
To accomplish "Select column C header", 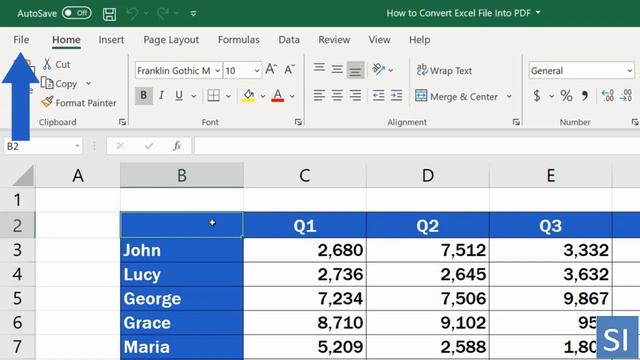I will (304, 176).
